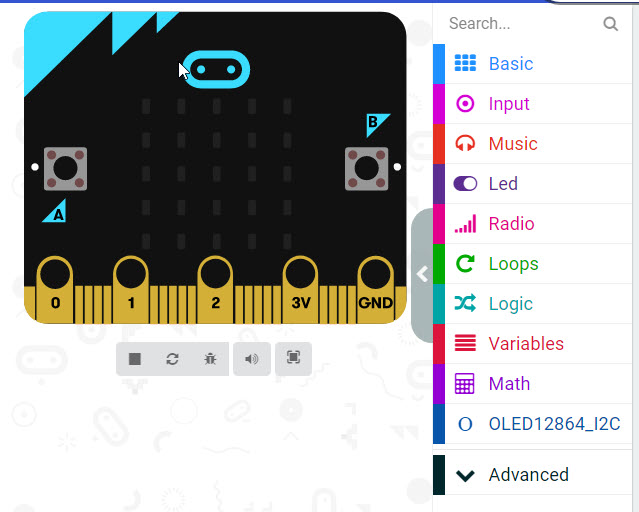The image size is (639, 512).
Task: Open the Input blocks category
Action: (x=532, y=104)
